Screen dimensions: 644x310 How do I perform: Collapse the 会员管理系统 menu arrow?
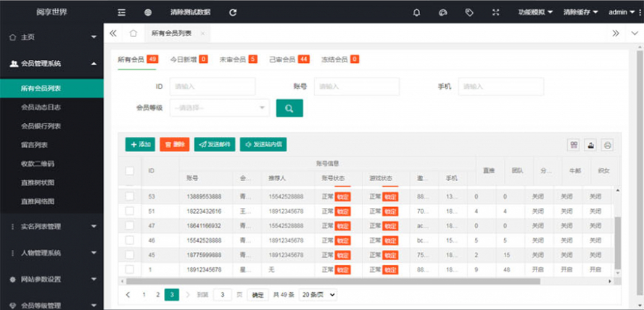click(x=94, y=64)
